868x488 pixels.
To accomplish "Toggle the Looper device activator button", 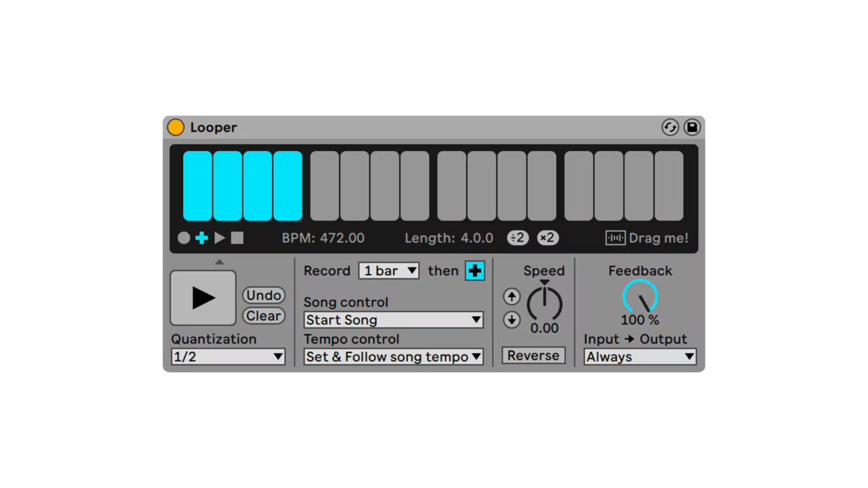I will pyautogui.click(x=176, y=127).
